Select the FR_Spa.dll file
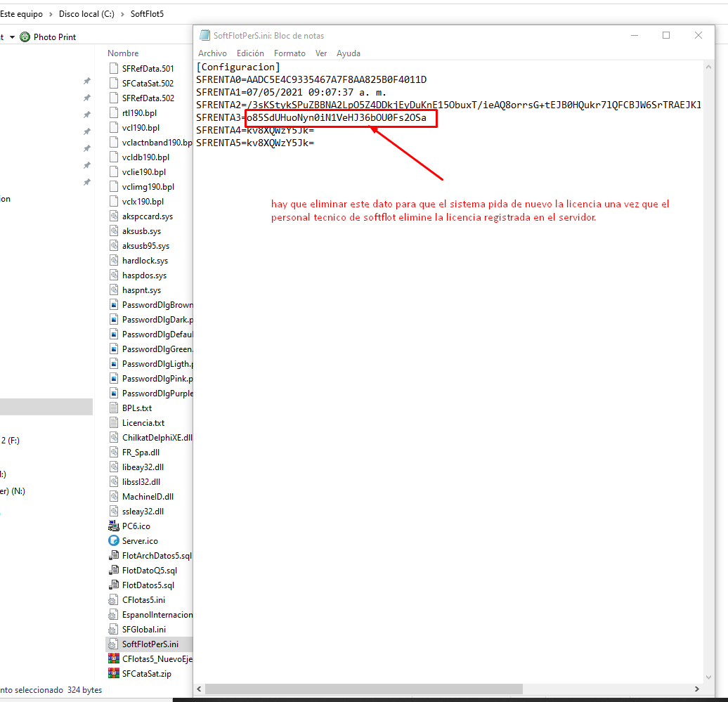The height and width of the screenshot is (702, 728). click(141, 453)
